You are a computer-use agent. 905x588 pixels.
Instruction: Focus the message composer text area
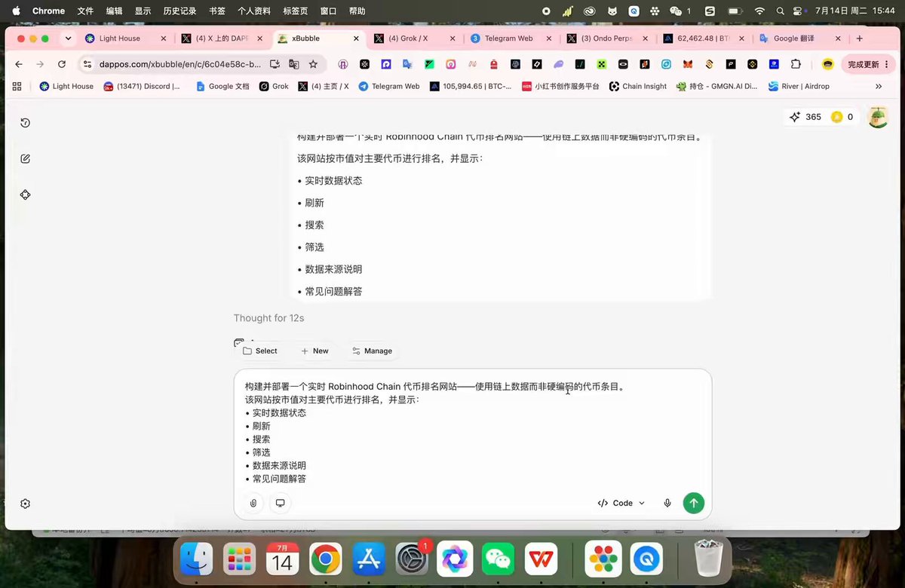pyautogui.click(x=473, y=433)
